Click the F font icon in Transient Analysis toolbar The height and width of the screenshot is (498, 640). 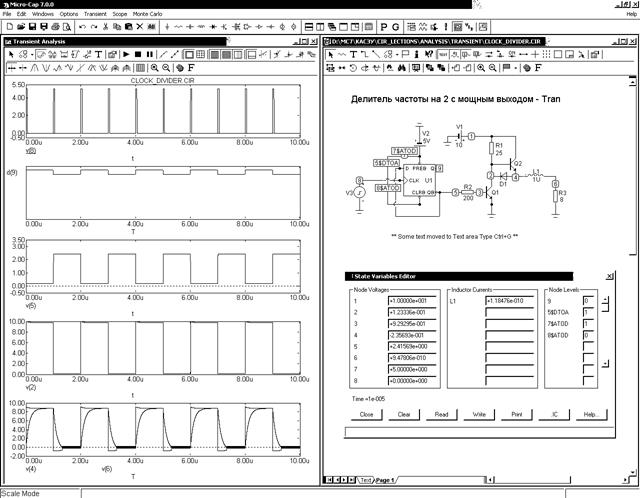(191, 68)
